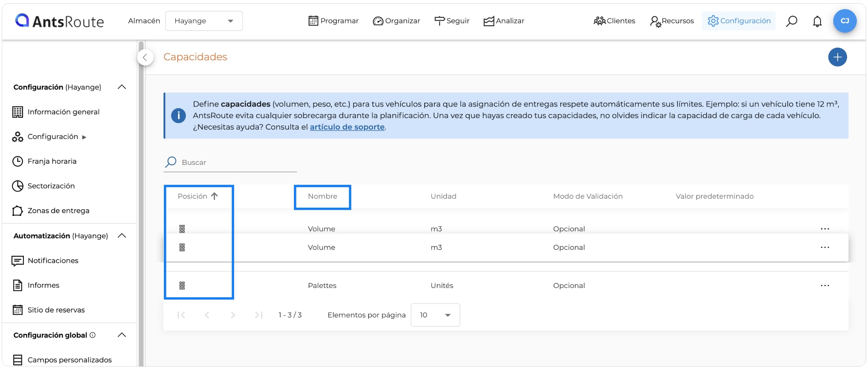Click the magnifier icon beside Buscar
Image resolution: width=868 pixels, height=369 pixels.
170,162
